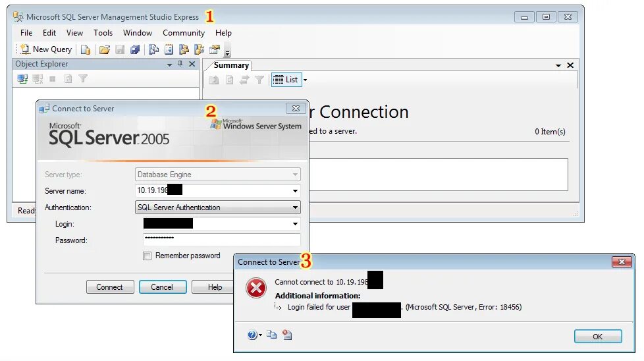Minimize the Management Studio window
The height and width of the screenshot is (361, 644).
[x=524, y=17]
